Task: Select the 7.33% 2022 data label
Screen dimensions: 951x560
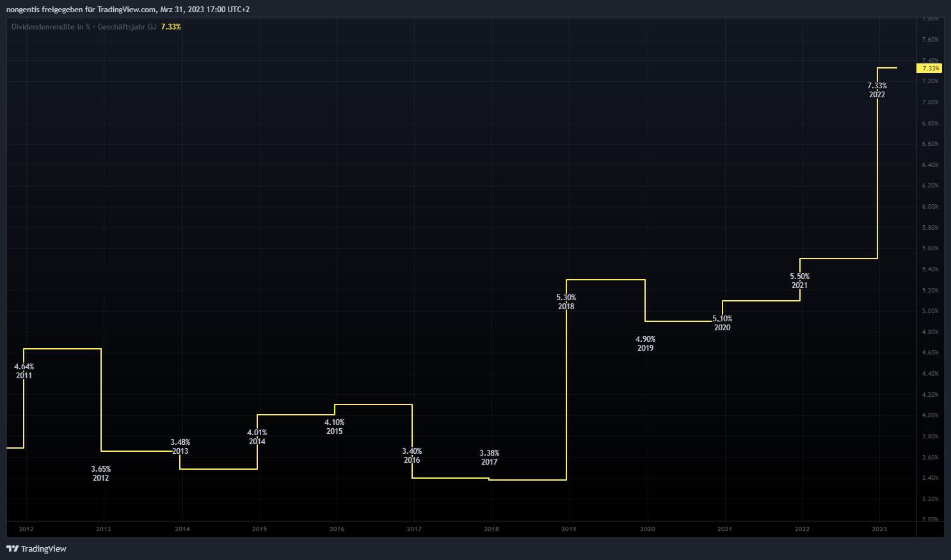Action: [x=877, y=90]
